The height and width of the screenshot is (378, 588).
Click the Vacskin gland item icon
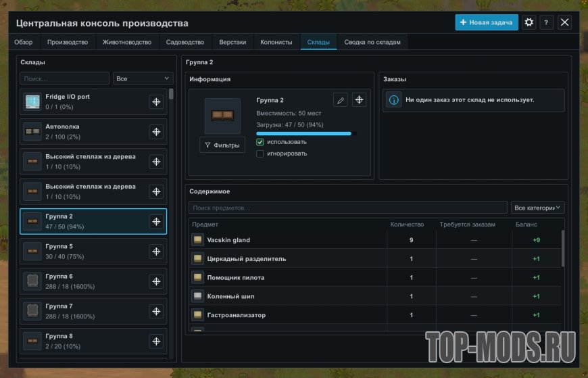(197, 240)
